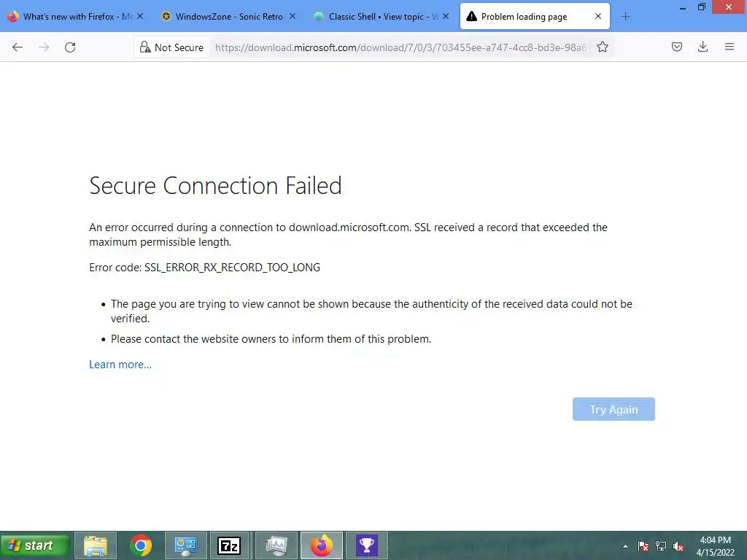The height and width of the screenshot is (560, 747).
Task: Mute or unmute the volume tray icon
Action: pyautogui.click(x=678, y=546)
